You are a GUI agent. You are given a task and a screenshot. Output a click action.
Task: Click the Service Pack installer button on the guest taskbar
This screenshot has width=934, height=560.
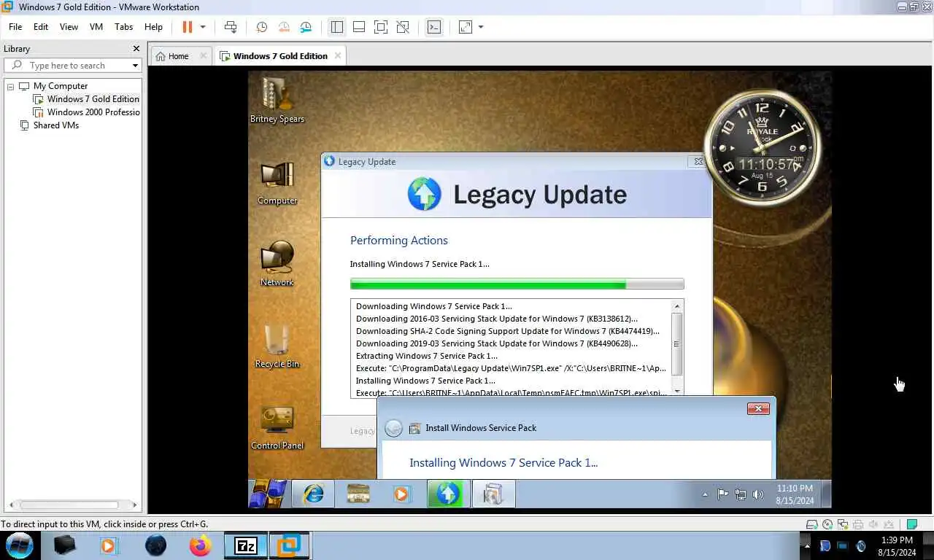tap(493, 494)
